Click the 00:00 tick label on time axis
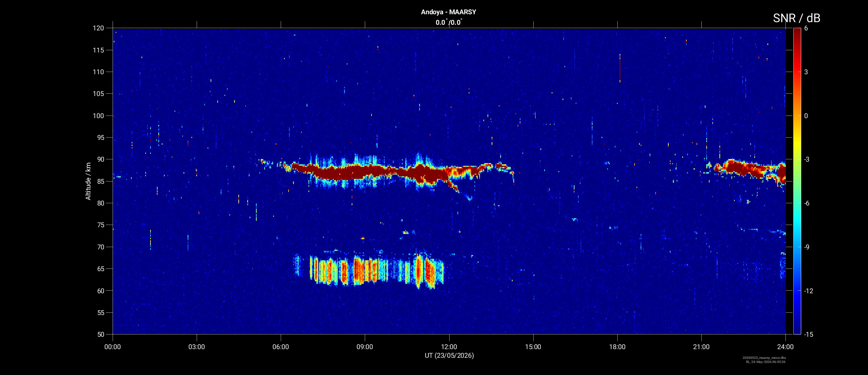Screen dimensions: 868x375 pyautogui.click(x=113, y=347)
